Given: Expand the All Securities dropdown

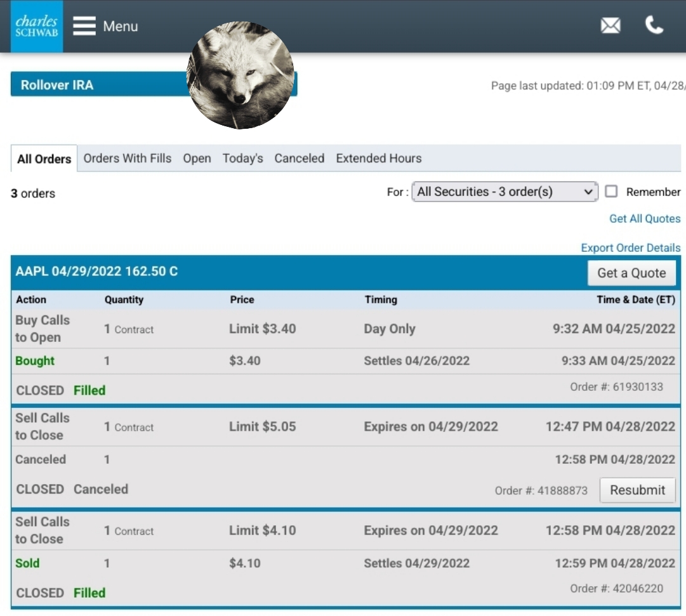Looking at the screenshot, I should (505, 192).
